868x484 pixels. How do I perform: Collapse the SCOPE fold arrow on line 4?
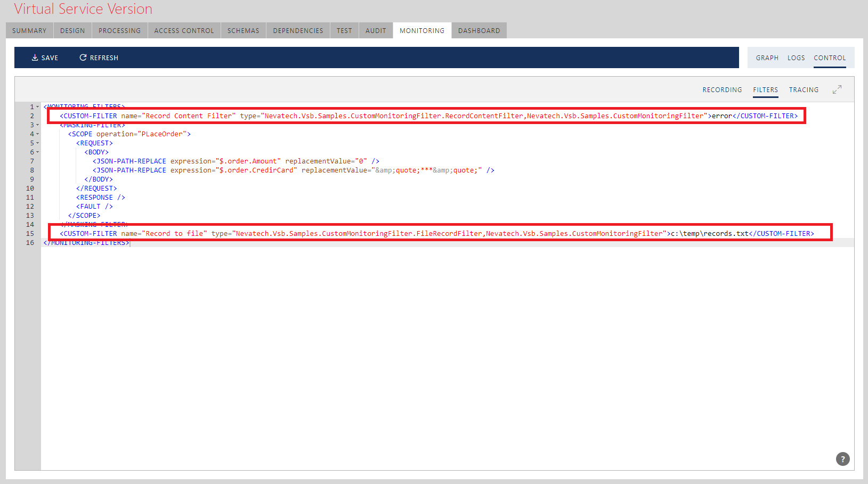(x=37, y=134)
